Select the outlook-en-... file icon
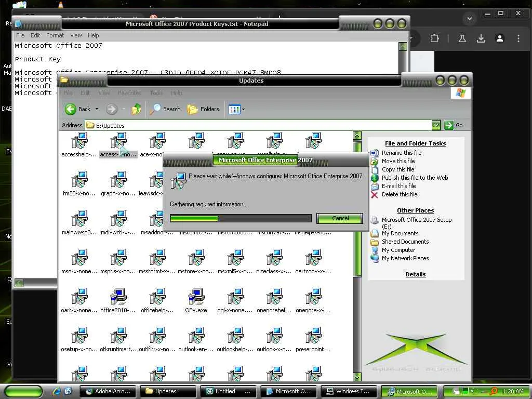The image size is (532, 399). coord(196,335)
